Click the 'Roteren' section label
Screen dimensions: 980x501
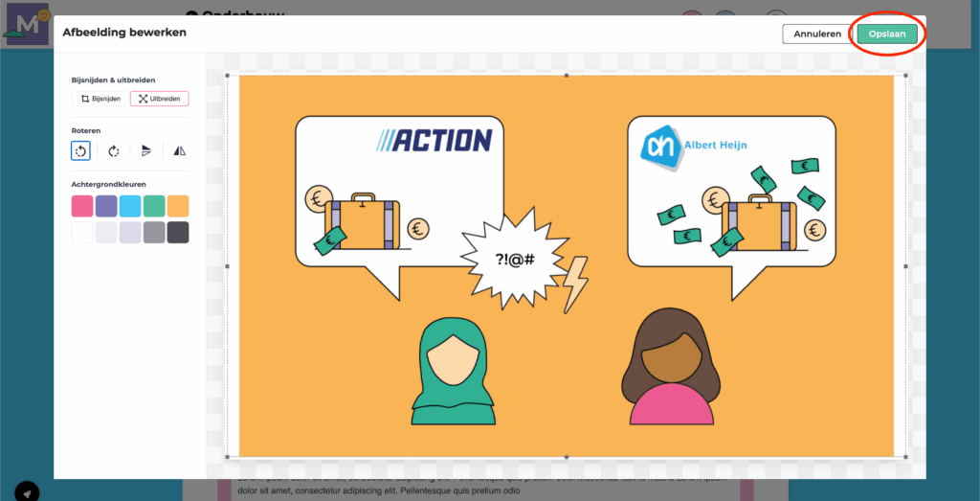pyautogui.click(x=85, y=130)
